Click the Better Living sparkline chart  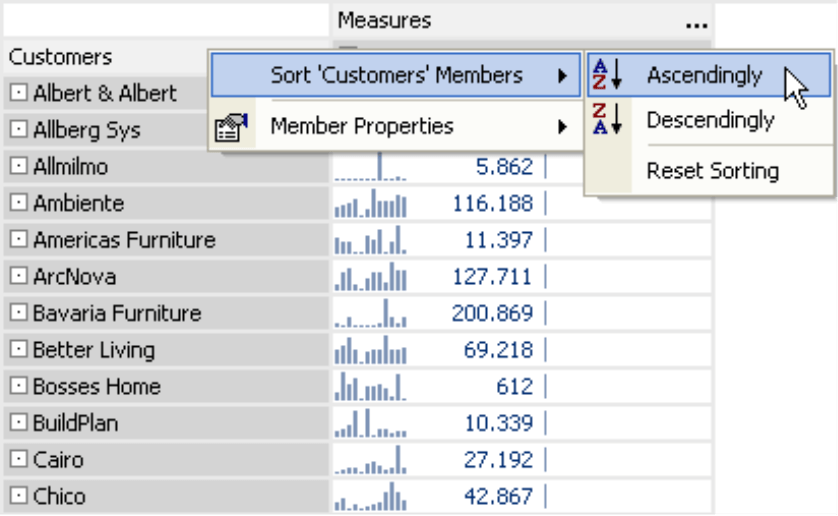click(371, 351)
